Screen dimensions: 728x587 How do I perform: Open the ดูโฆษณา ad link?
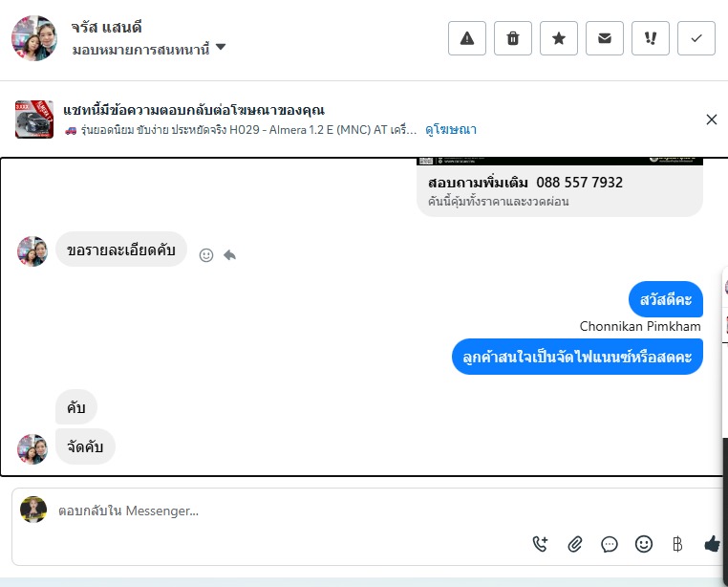click(451, 129)
